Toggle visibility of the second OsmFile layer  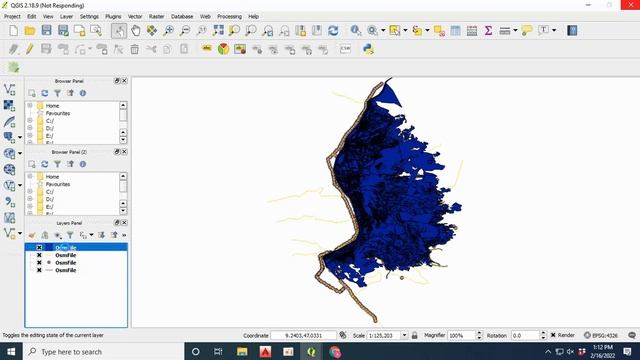point(39,255)
